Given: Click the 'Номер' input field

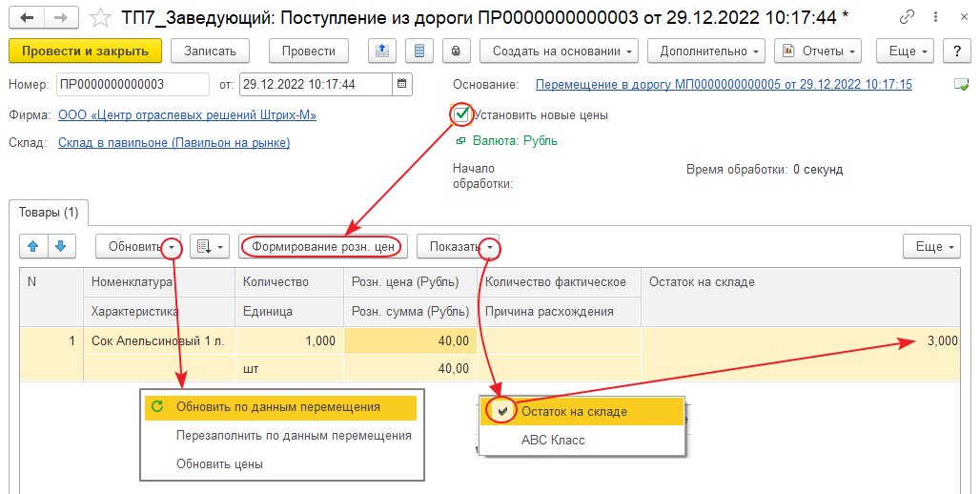Looking at the screenshot, I should pos(132,84).
